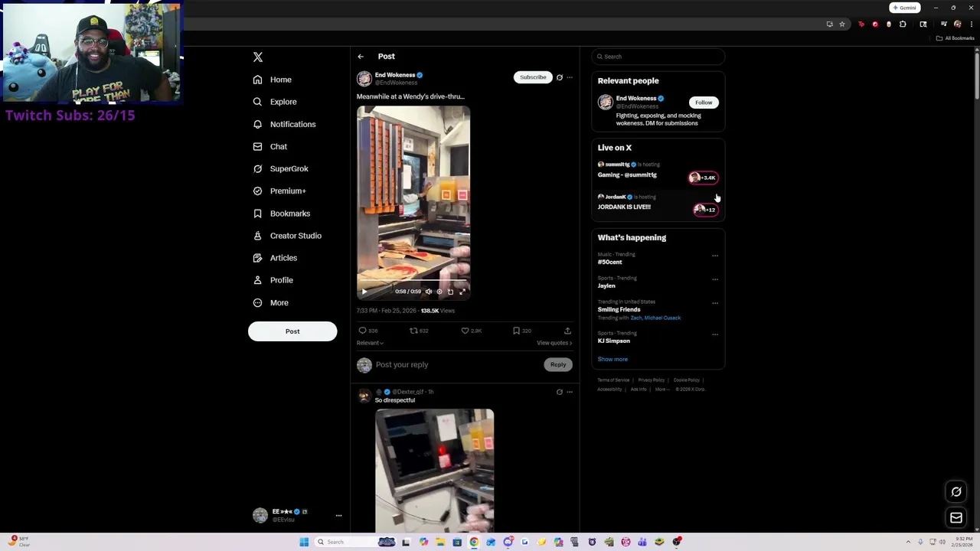Screen dimensions: 980x551
Task: Click the Gemini button in Chrome
Action: click(904, 8)
